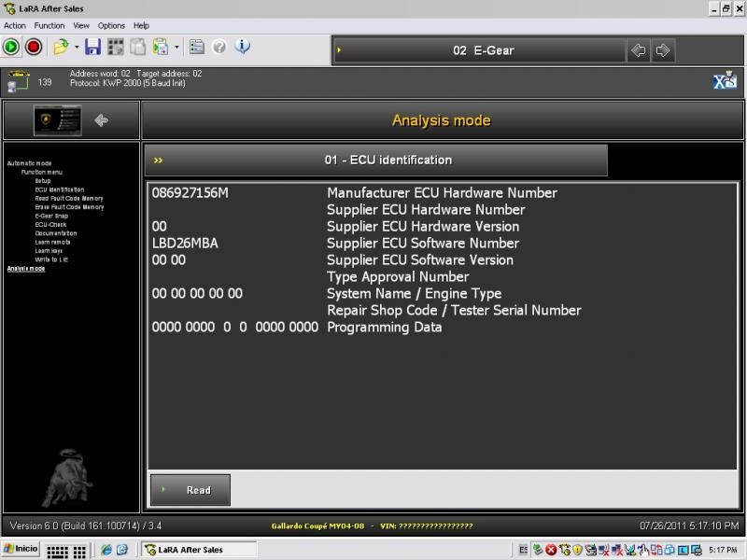Screen dimensions: 747x560
Task: Click the ES language indicator in tray
Action: click(523, 550)
